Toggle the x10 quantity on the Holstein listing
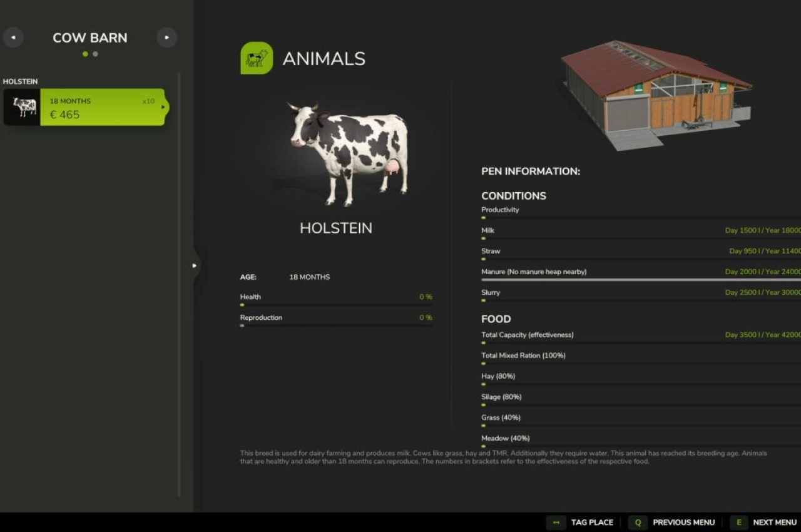This screenshot has height=532, width=801. click(x=150, y=101)
